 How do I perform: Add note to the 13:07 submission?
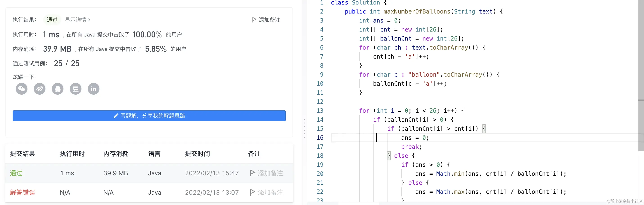270,192
